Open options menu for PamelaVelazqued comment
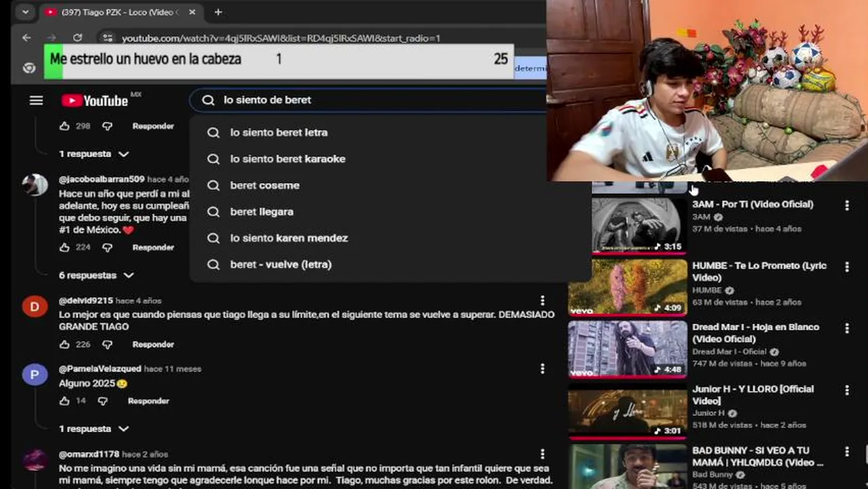The width and height of the screenshot is (868, 489). pos(542,369)
